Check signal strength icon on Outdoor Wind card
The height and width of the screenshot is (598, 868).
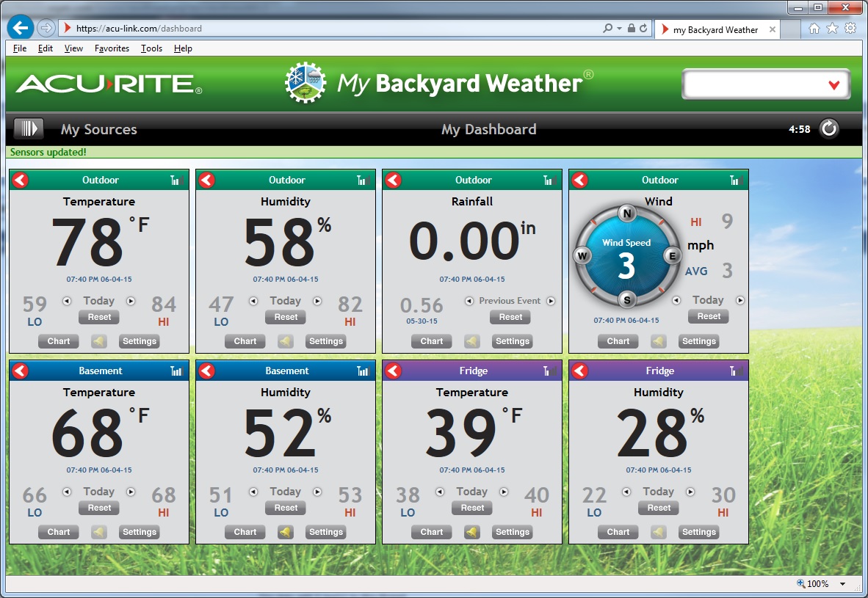(737, 180)
